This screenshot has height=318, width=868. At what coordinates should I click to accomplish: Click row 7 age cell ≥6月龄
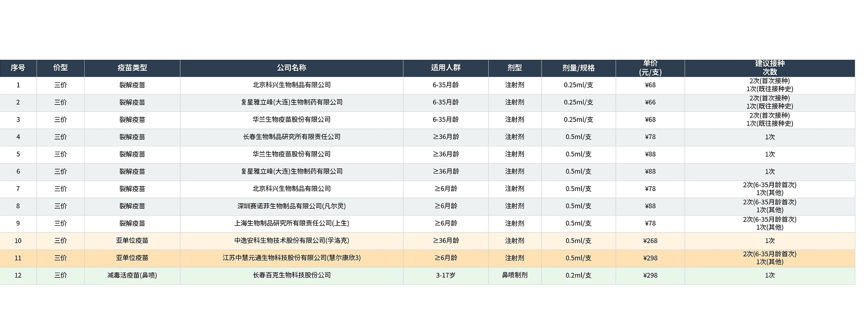click(x=446, y=189)
